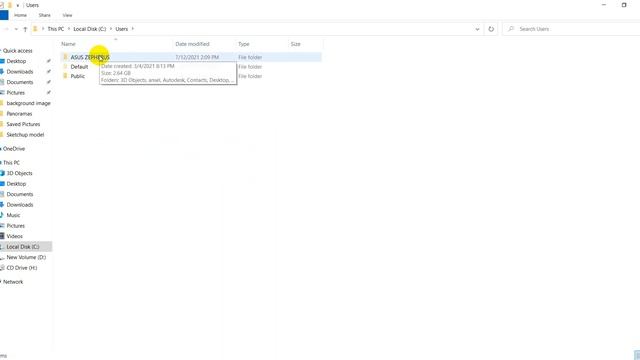Open Documents under Quick access

(20, 82)
